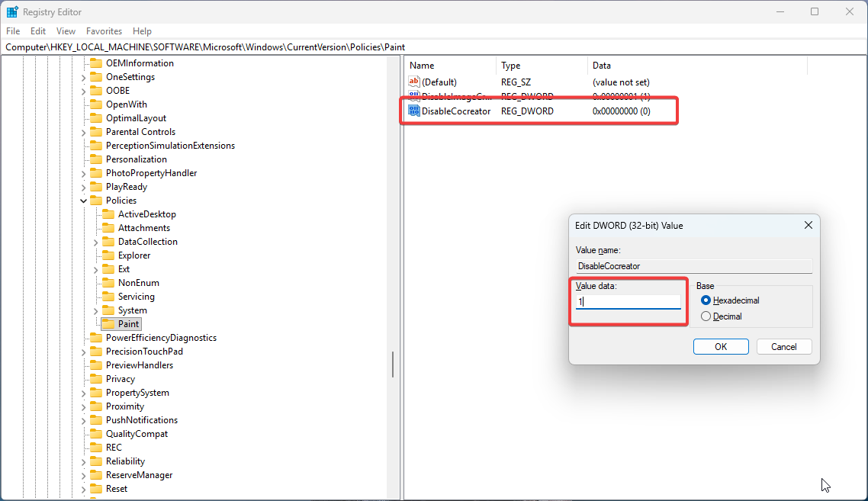The width and height of the screenshot is (868, 501).
Task: Select the Decimal base option
Action: tap(706, 316)
